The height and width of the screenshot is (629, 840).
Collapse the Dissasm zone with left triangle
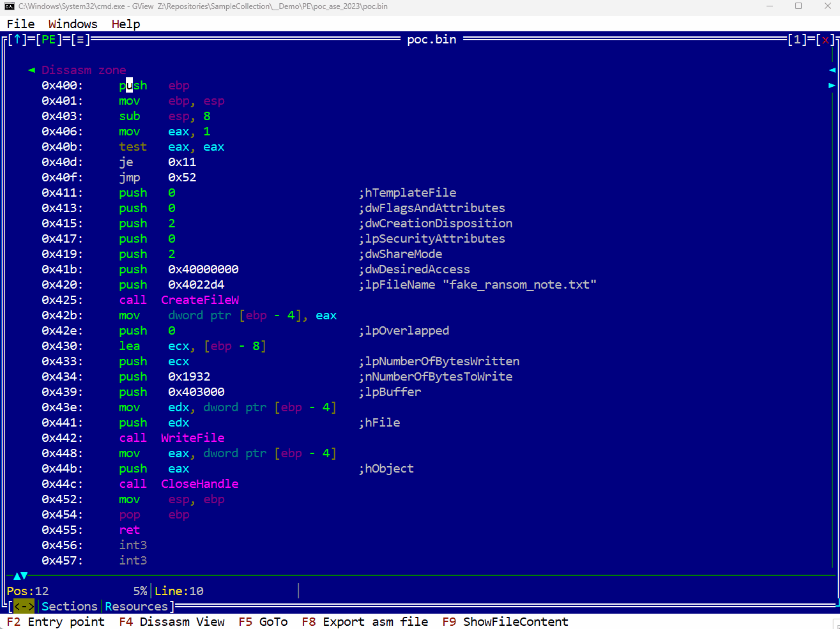click(31, 70)
